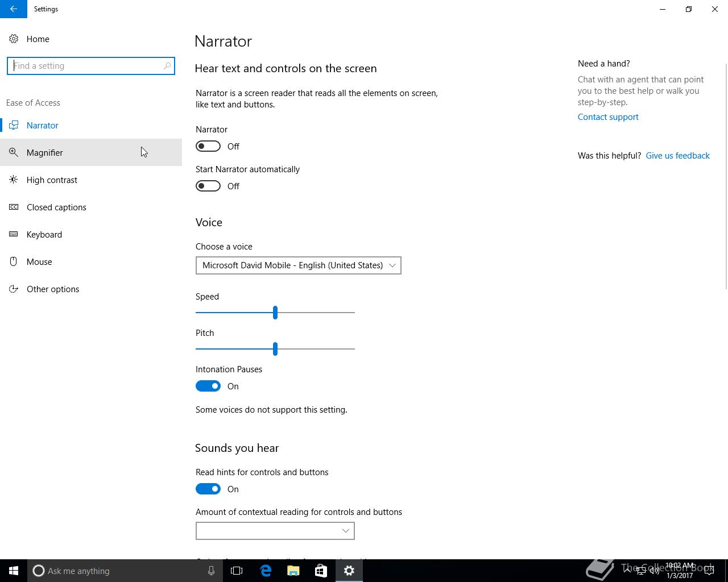Click 'Some voices do not support this setting.' text
This screenshot has height=582, width=728.
click(271, 410)
